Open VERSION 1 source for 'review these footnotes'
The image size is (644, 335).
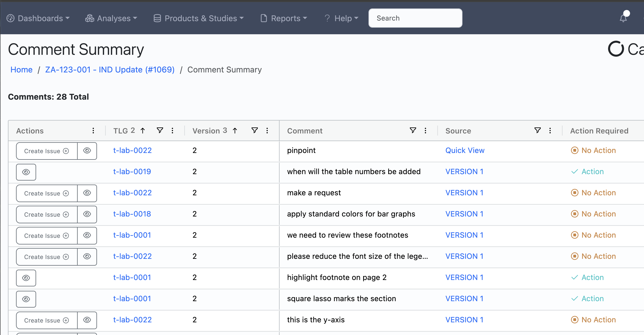464,235
